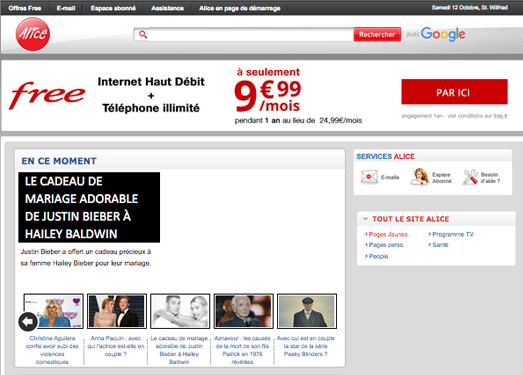Open the Espace Abonné character icon
This screenshot has height=375, width=523.
(420, 176)
